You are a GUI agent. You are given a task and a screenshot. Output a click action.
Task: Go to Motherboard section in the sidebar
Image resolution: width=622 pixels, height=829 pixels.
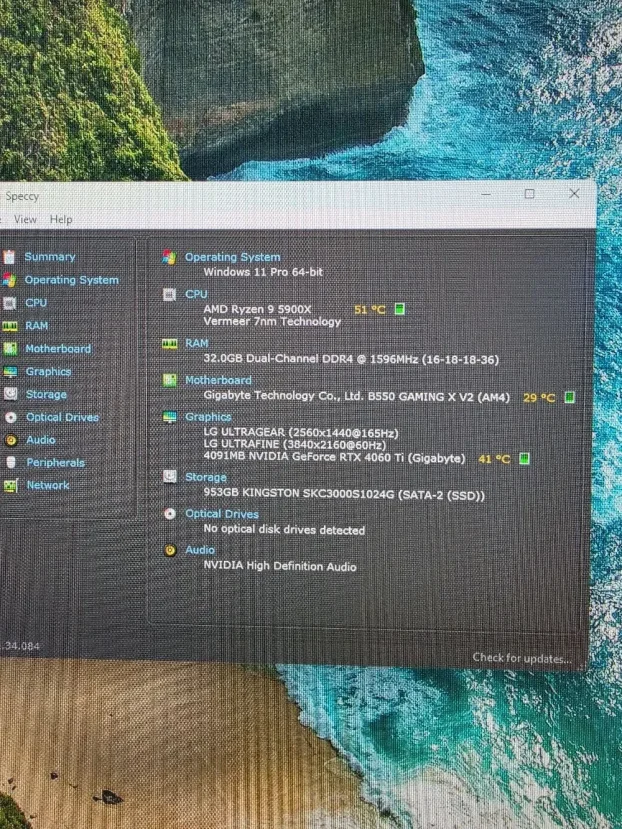[x=58, y=349]
